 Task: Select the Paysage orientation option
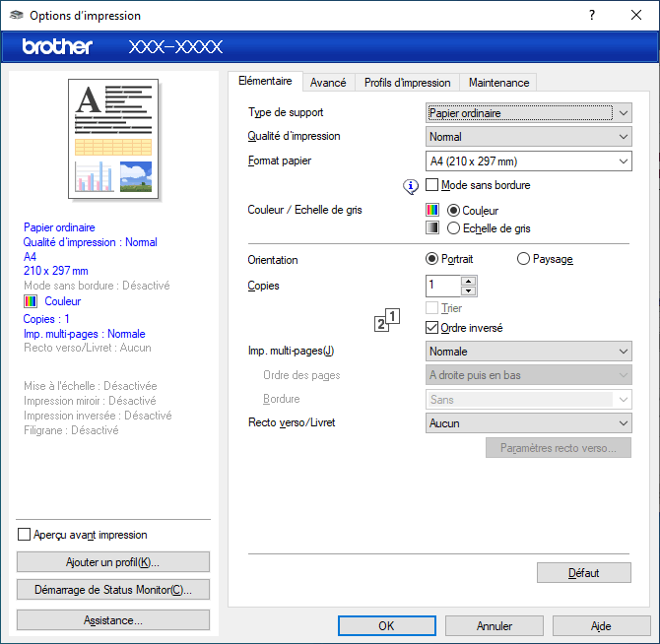pyautogui.click(x=523, y=259)
